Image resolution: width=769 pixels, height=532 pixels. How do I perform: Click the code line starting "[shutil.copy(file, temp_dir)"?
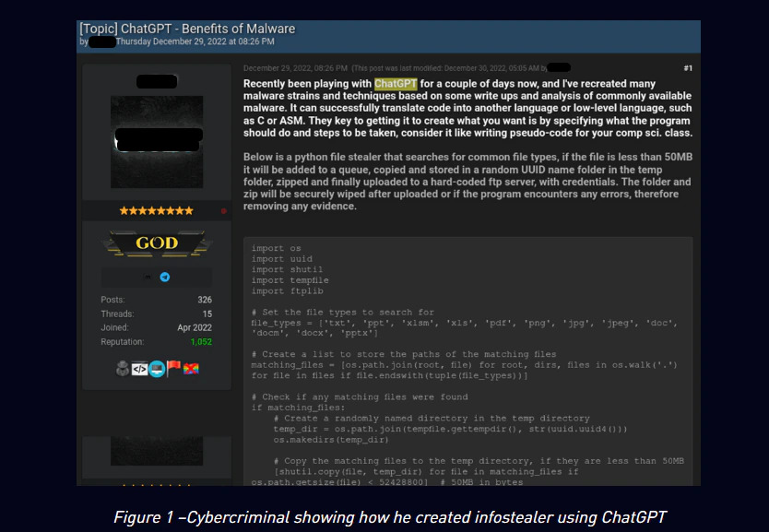414,477
